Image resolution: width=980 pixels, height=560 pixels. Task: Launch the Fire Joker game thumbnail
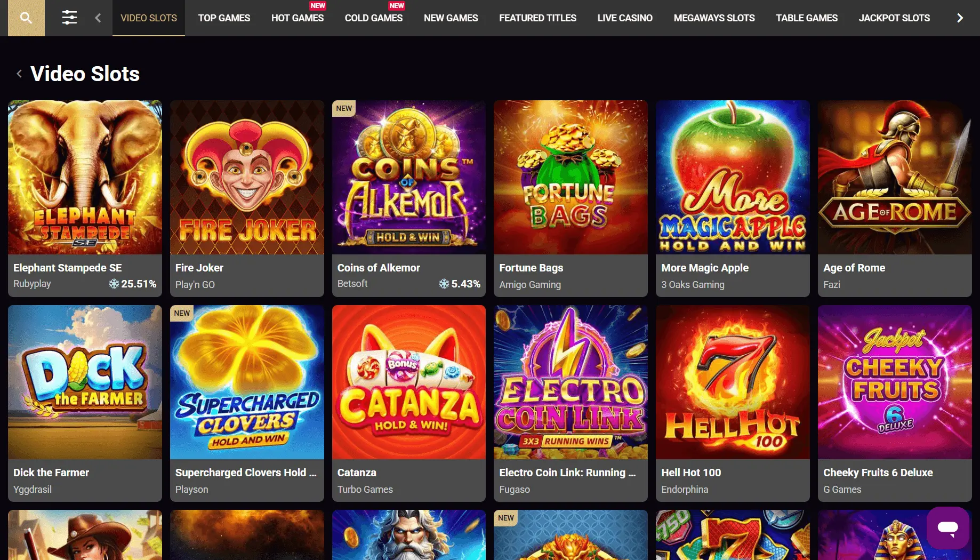tap(247, 178)
